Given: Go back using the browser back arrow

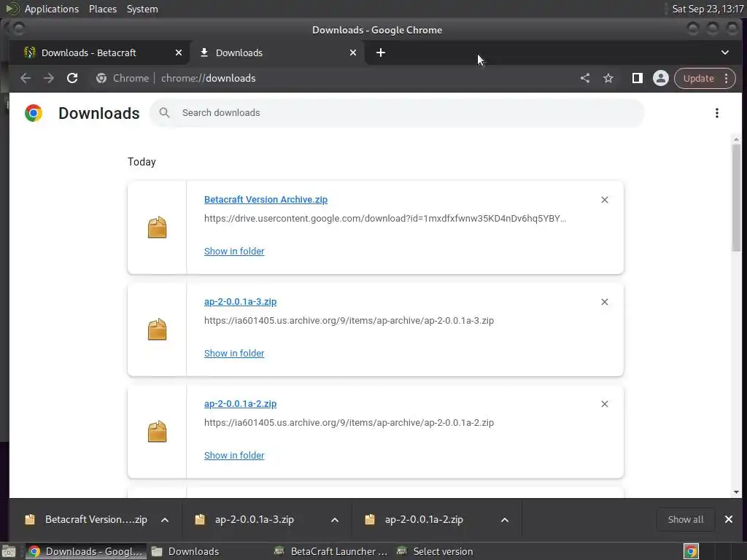Looking at the screenshot, I should [26, 78].
